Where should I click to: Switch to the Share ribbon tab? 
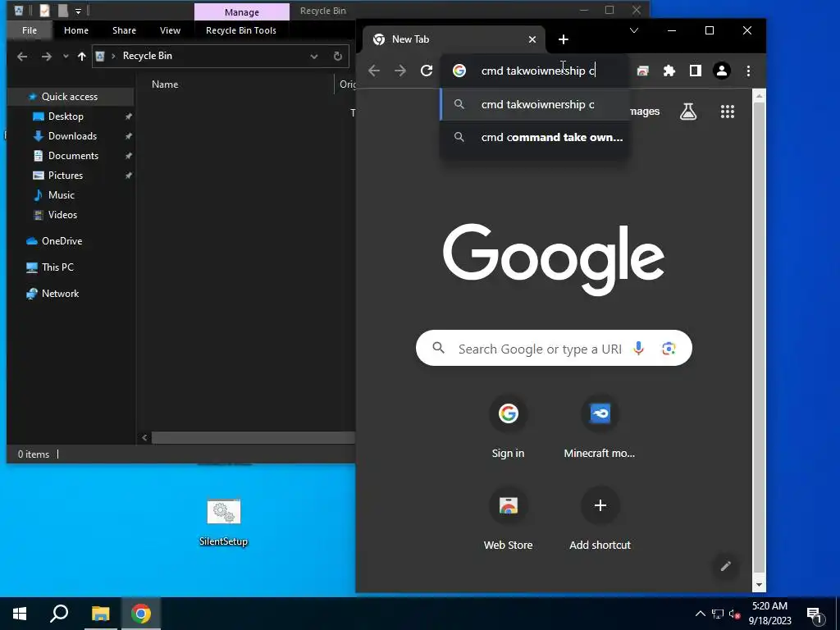[x=124, y=30]
